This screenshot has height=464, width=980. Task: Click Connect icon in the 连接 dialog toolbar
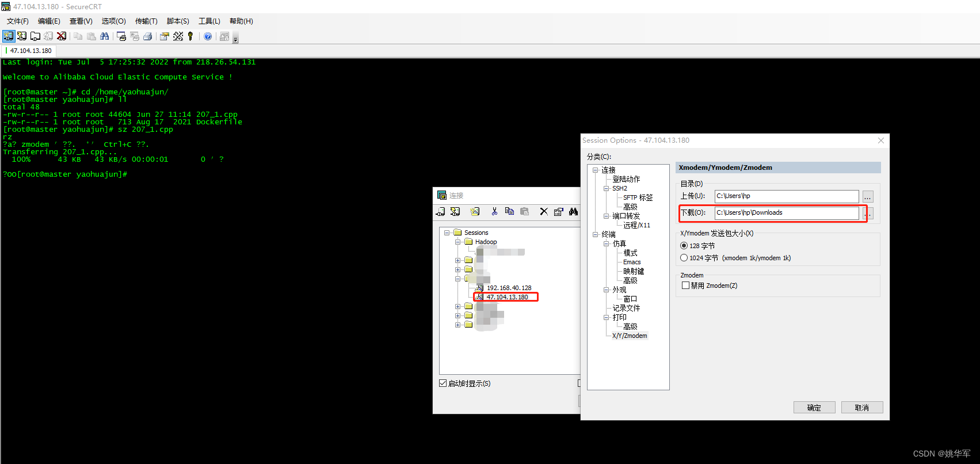point(441,212)
